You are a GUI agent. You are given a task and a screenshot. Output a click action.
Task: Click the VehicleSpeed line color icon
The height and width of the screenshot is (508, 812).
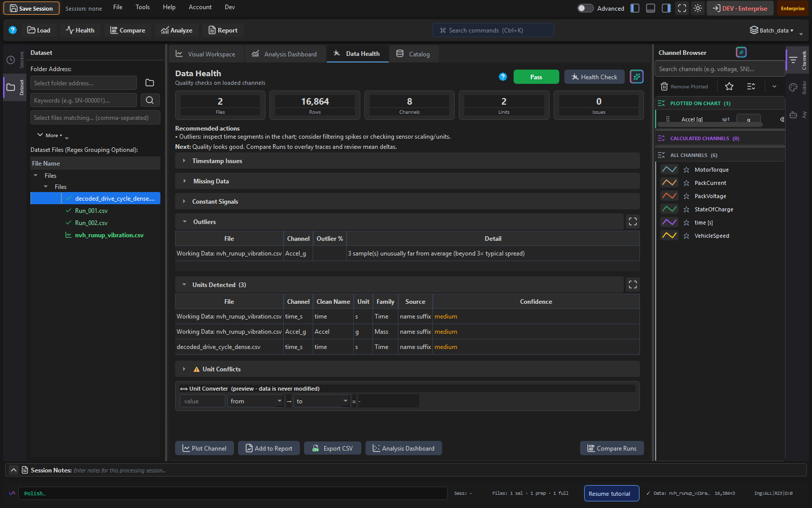(x=669, y=236)
